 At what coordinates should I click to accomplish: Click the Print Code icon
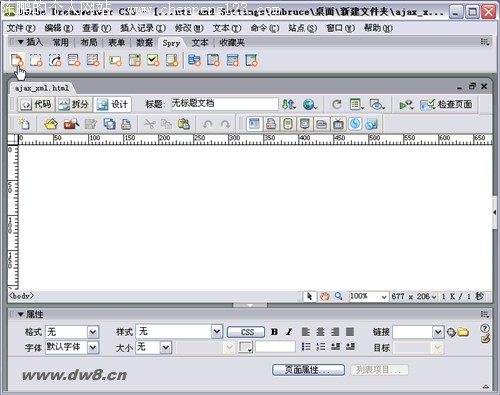[126, 124]
